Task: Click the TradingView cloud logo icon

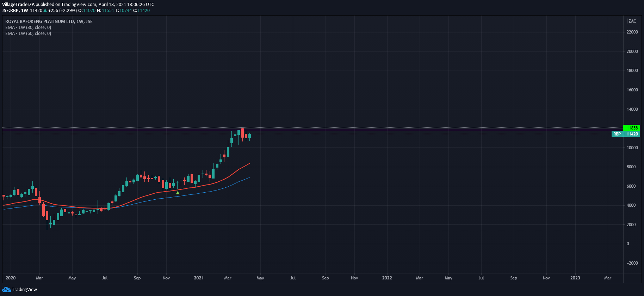Action: 6,290
